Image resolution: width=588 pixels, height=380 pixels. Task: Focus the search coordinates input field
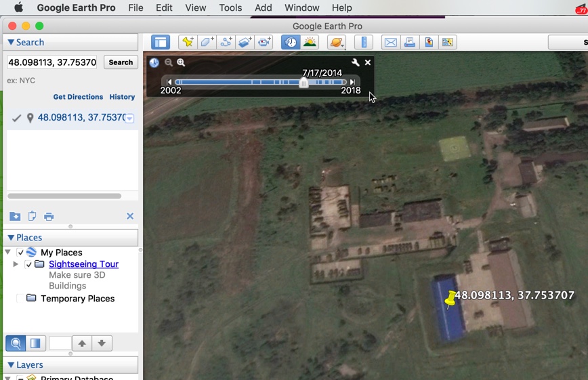coord(52,62)
